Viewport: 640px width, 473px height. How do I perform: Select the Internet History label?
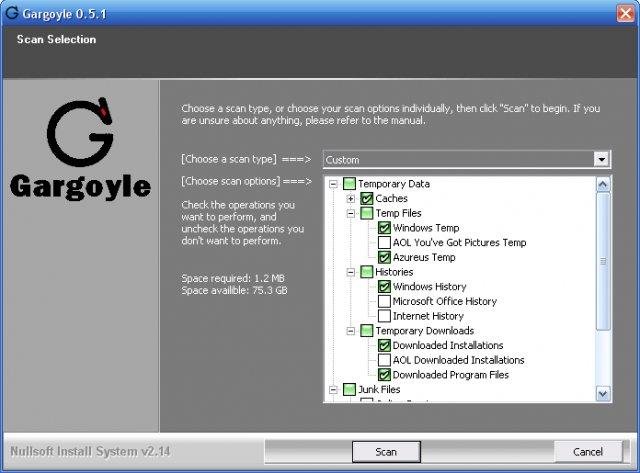(x=428, y=316)
